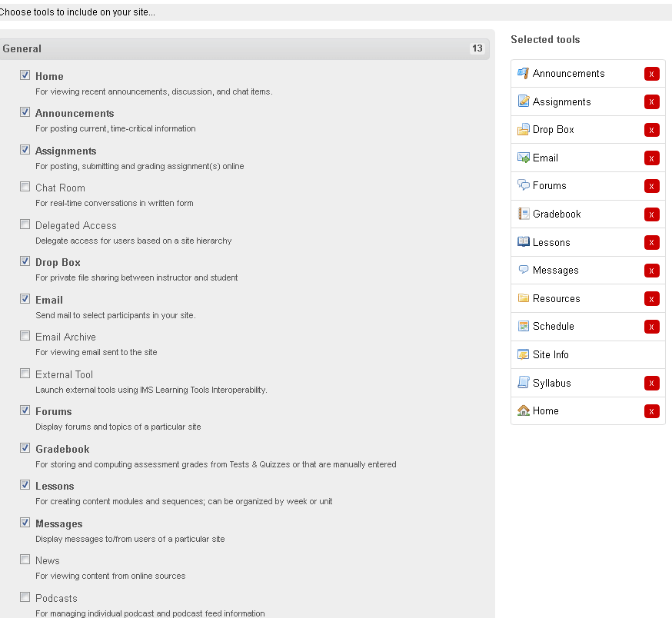Viewport: 672px width, 618px height.
Task: Enable the Chat Room checkbox
Action: tap(25, 187)
